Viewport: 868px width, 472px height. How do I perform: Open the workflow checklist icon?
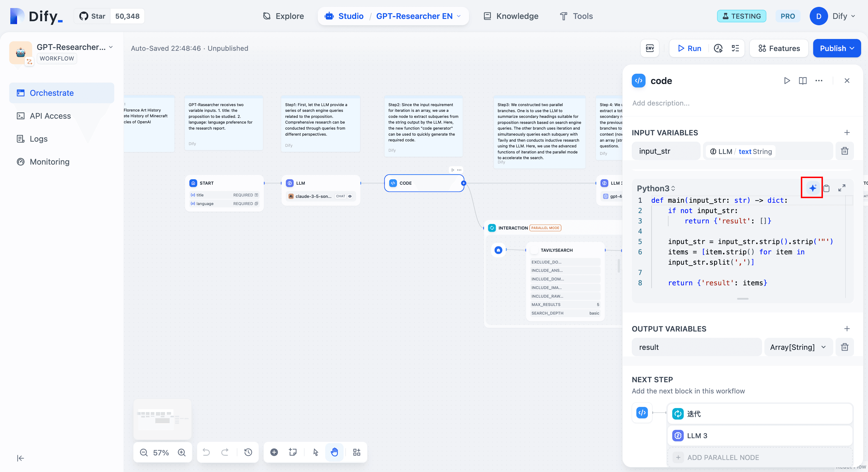click(735, 48)
